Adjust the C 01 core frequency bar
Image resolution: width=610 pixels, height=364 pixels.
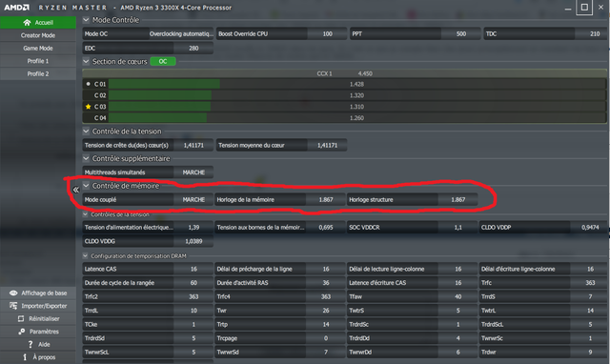pos(357,84)
